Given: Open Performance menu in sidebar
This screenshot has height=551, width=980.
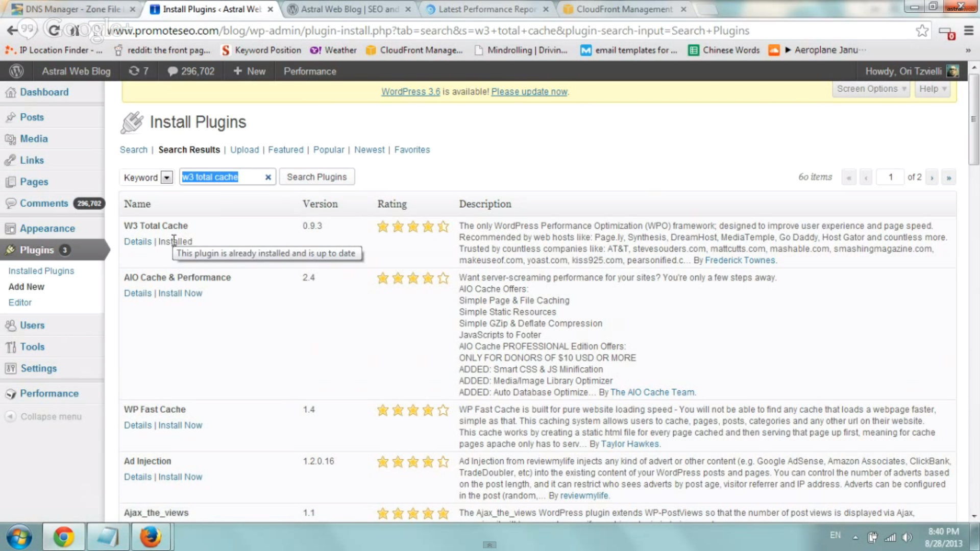Looking at the screenshot, I should click(x=49, y=393).
